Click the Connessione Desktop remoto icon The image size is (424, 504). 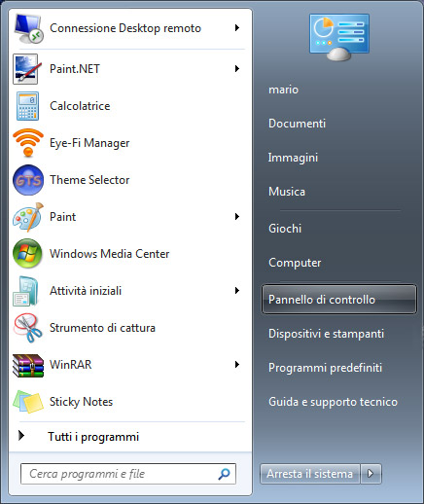click(x=28, y=28)
